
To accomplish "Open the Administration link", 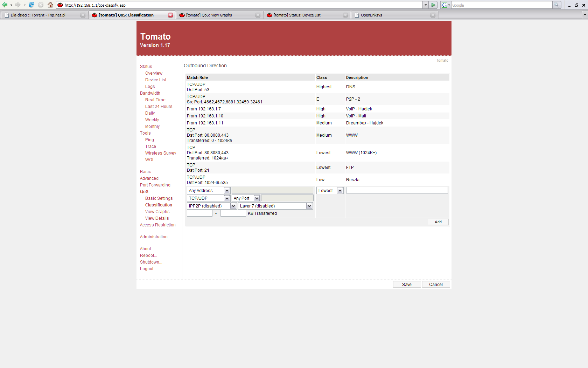I will [154, 237].
